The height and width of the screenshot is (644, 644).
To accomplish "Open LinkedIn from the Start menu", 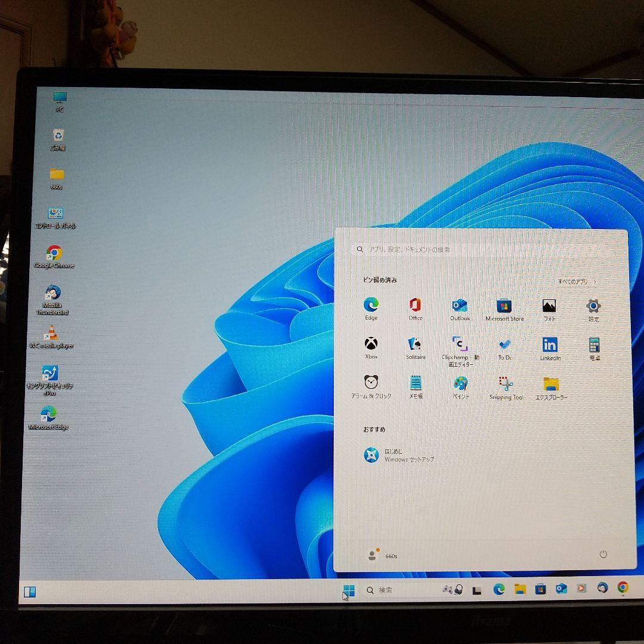I will click(549, 346).
